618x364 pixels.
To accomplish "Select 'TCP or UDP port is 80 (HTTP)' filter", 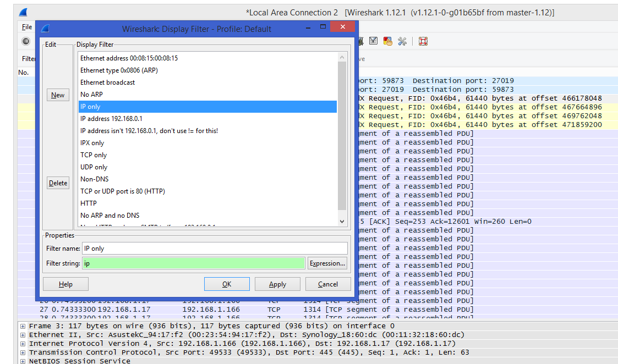I will pos(207,191).
